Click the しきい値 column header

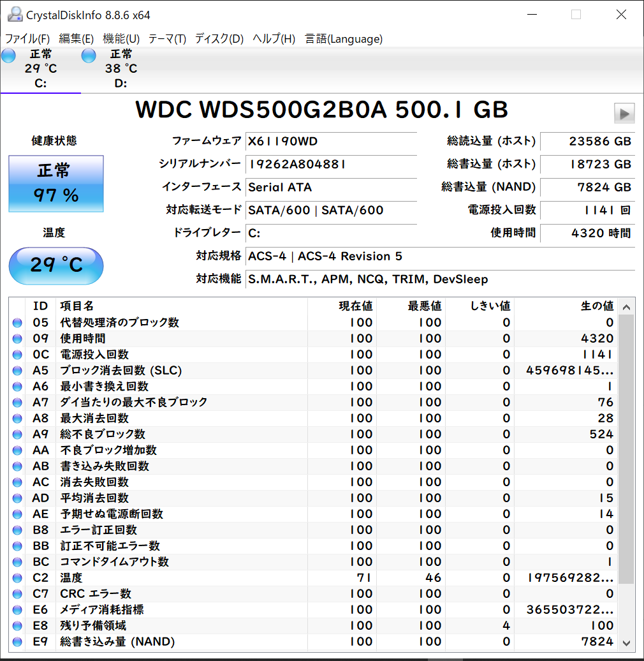click(480, 306)
